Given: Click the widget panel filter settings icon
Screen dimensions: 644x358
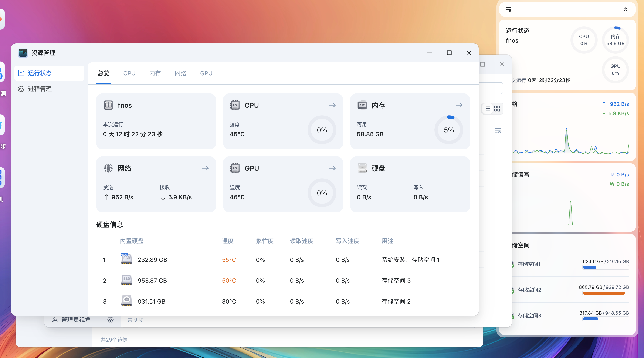Looking at the screenshot, I should (x=509, y=10).
